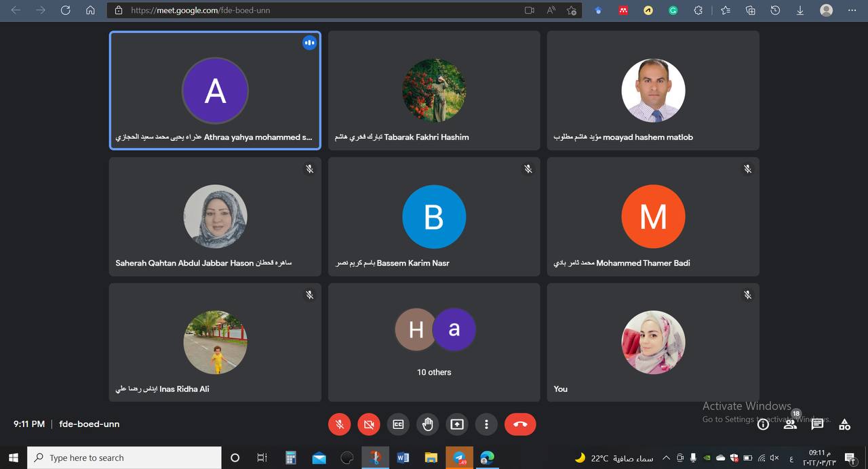The height and width of the screenshot is (469, 868).
Task: Show the participants list panel
Action: coord(790,424)
